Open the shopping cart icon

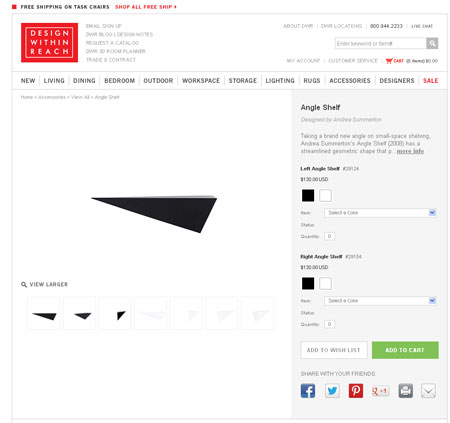(x=389, y=61)
